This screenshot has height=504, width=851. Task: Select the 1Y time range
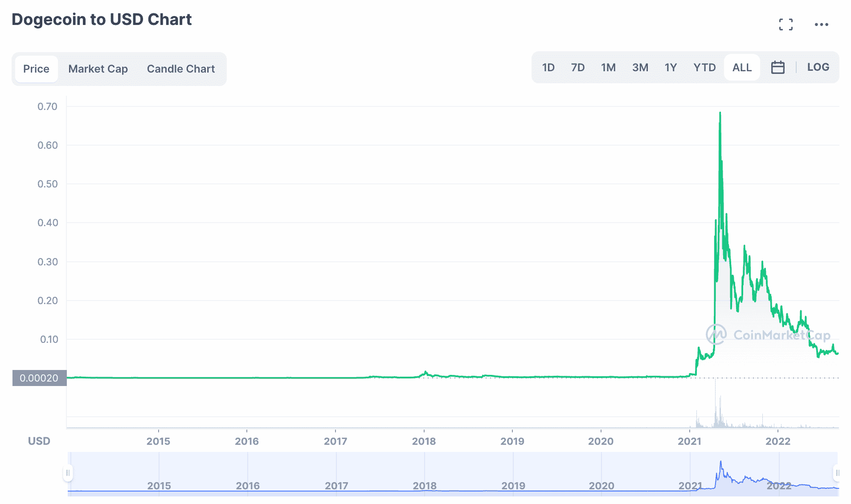(671, 67)
